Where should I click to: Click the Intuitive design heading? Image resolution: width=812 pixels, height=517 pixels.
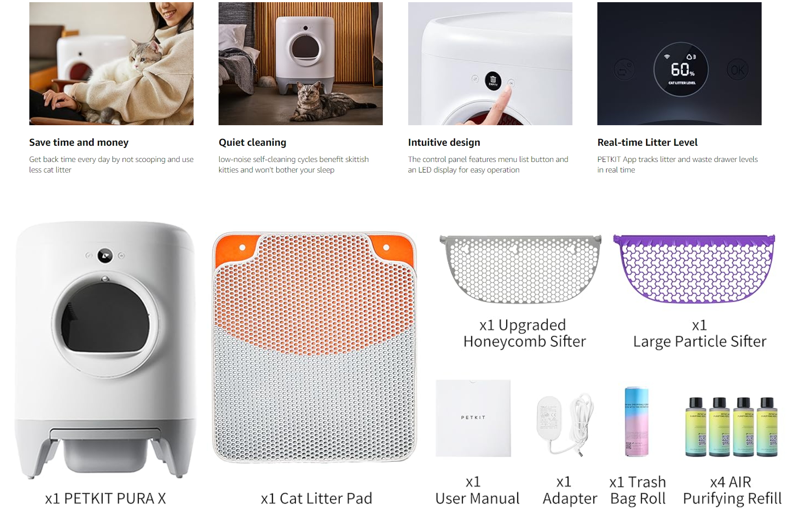(x=444, y=142)
